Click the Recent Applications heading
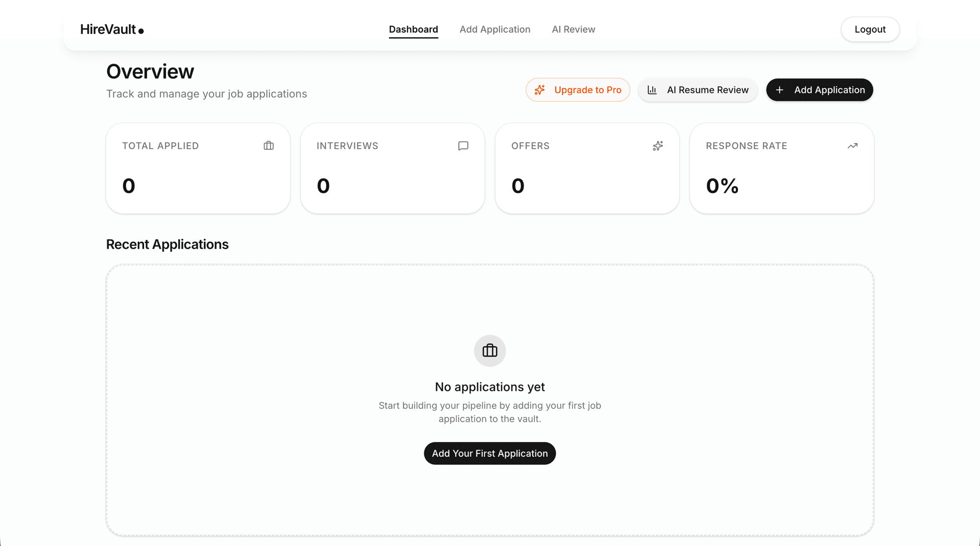980x546 pixels. [167, 244]
